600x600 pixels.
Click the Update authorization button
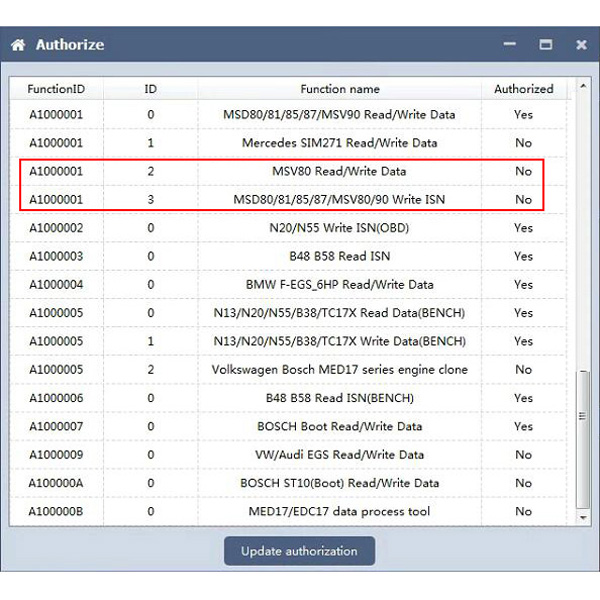(x=299, y=551)
